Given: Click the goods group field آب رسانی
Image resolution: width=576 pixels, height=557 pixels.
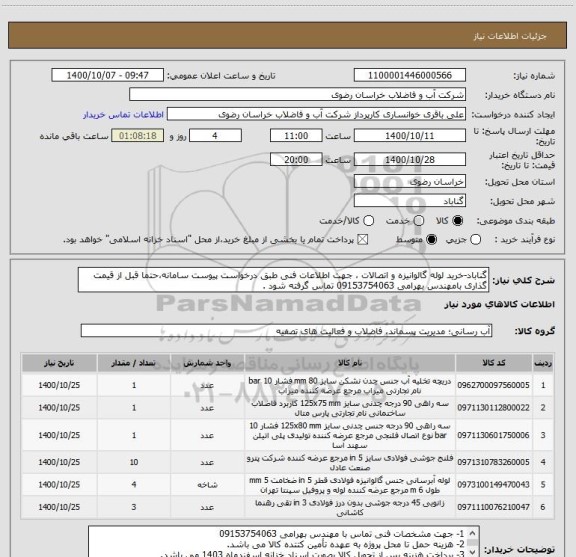Looking at the screenshot, I should pyautogui.click(x=286, y=331).
